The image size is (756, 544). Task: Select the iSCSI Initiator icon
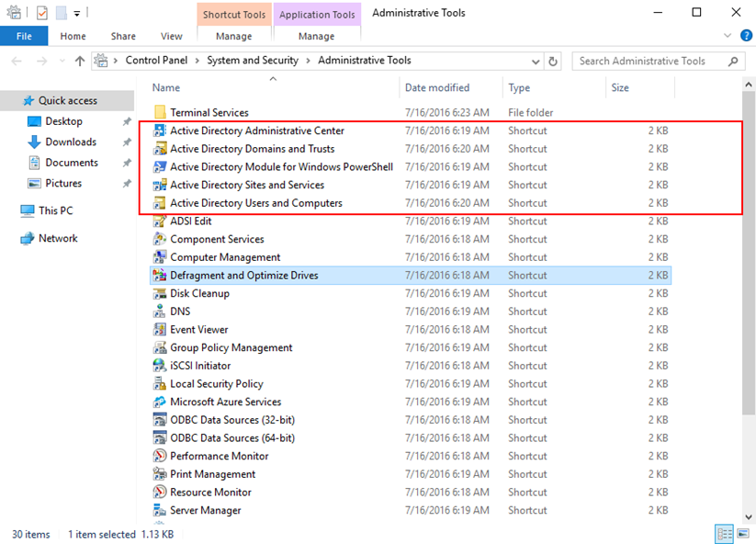pyautogui.click(x=160, y=366)
